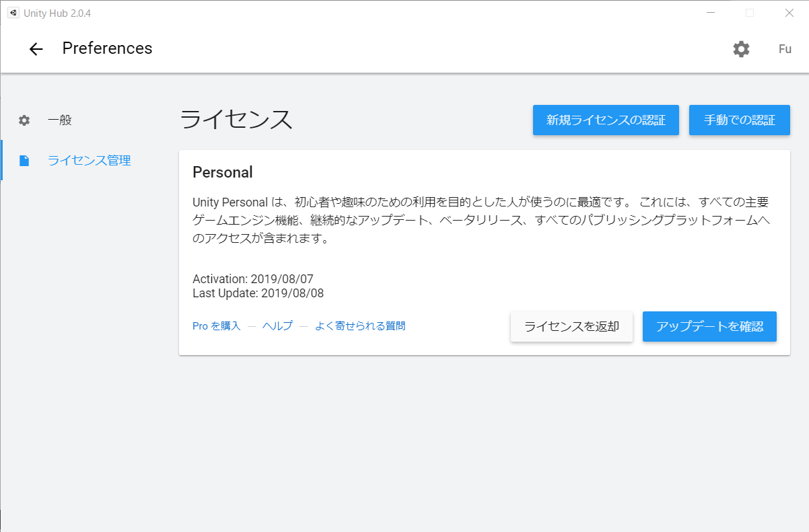809x532 pixels.
Task: Click the Unity Hub logo in title bar
Action: click(13, 13)
